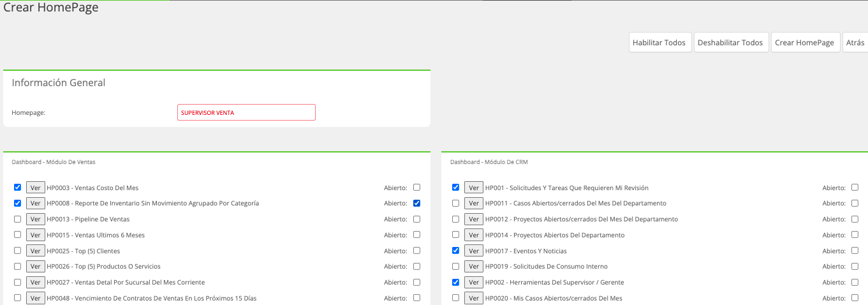
Task: Click Ver for HP0019 Solicitudes De Consumo
Action: click(x=474, y=266)
